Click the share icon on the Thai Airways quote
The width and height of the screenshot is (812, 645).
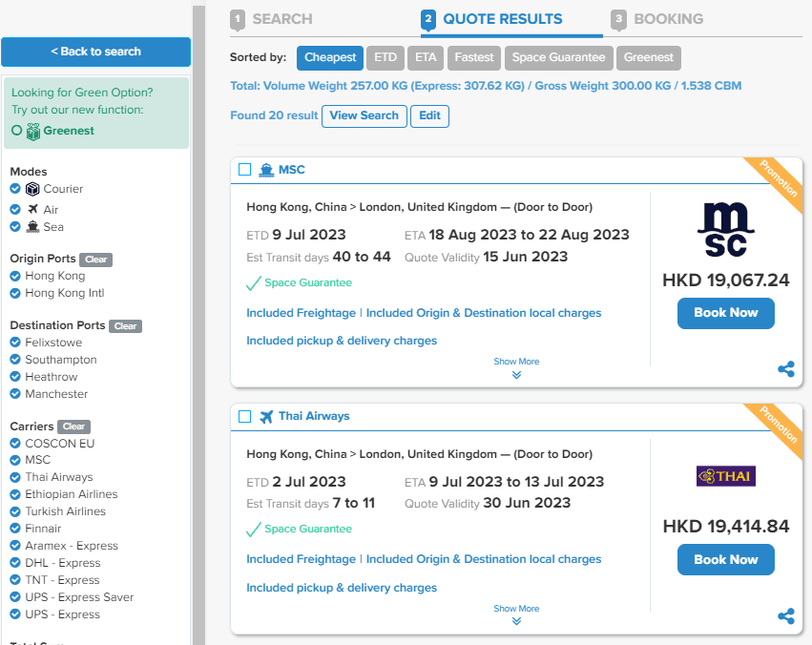coord(786,616)
